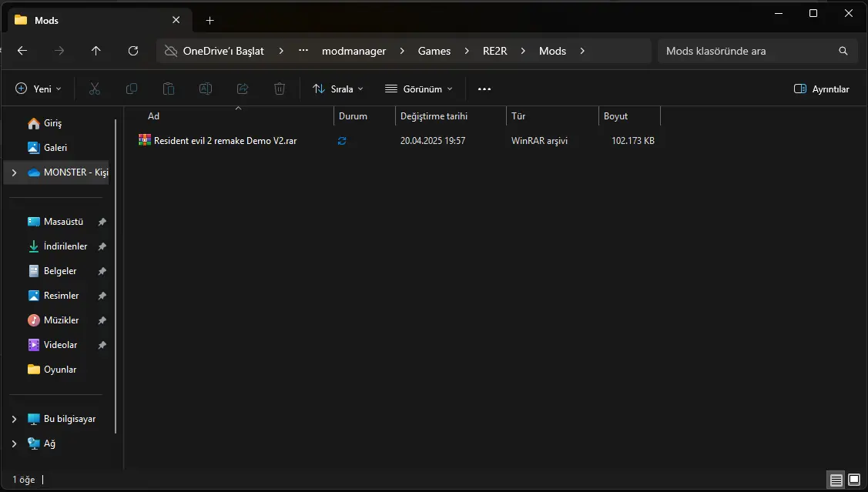Switch to details list view icon

click(x=836, y=480)
